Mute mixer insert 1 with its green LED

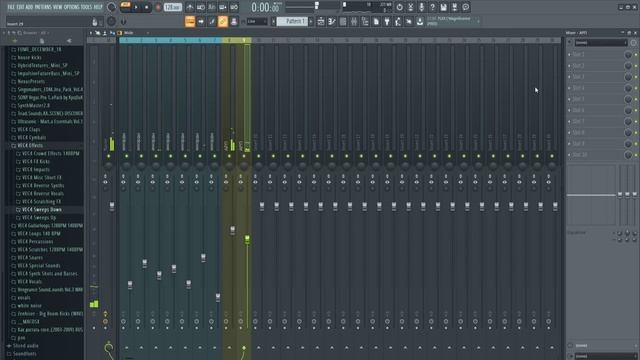pos(127,156)
